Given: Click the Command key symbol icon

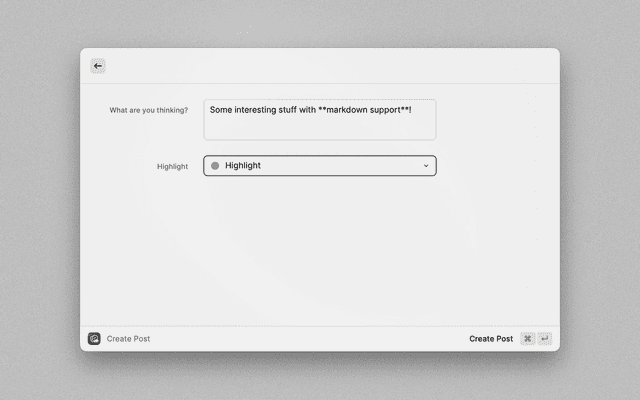Looking at the screenshot, I should click(527, 339).
